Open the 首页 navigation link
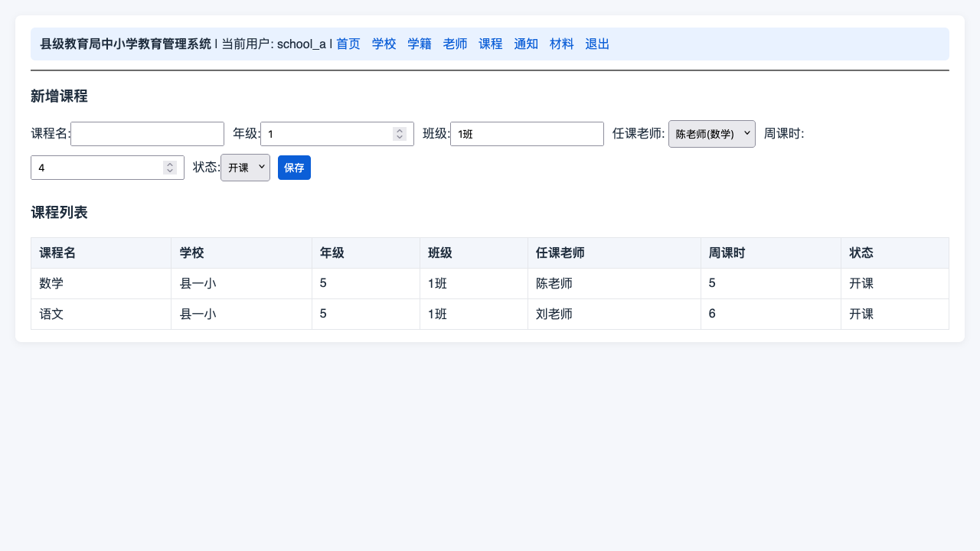The width and height of the screenshot is (980, 551). (x=348, y=44)
